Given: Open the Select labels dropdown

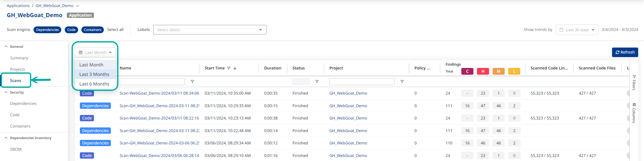Looking at the screenshot, I should pyautogui.click(x=210, y=30).
